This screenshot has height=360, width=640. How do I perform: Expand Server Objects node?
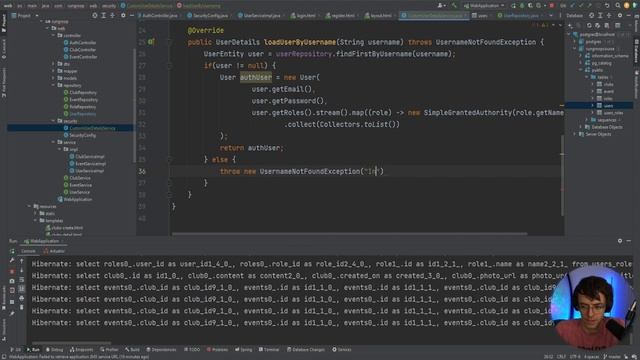(575, 134)
